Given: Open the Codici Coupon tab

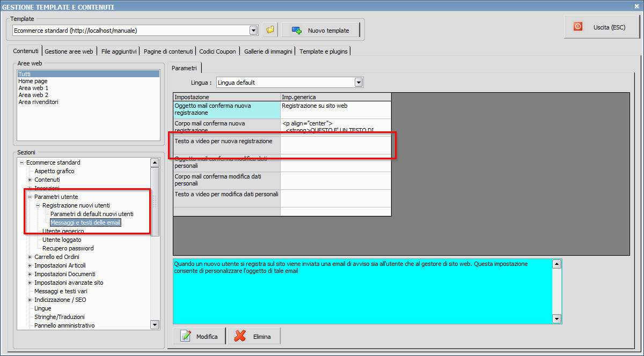Looking at the screenshot, I should point(217,51).
